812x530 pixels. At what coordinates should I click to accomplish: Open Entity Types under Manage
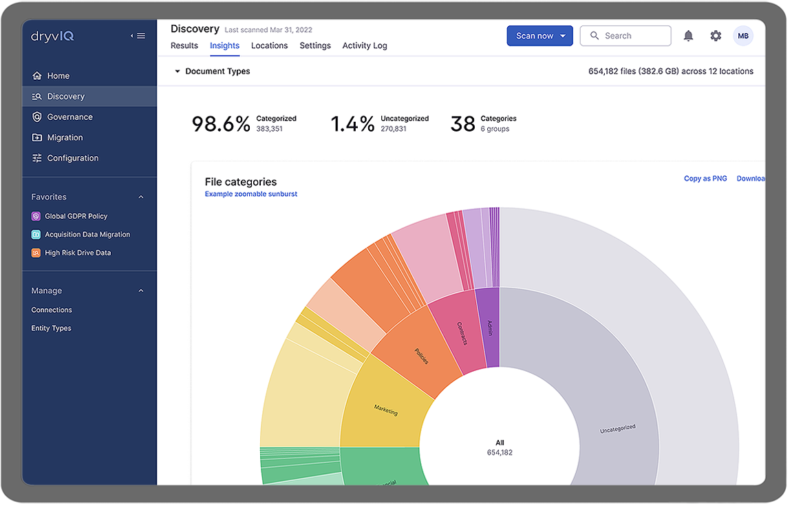[52, 328]
